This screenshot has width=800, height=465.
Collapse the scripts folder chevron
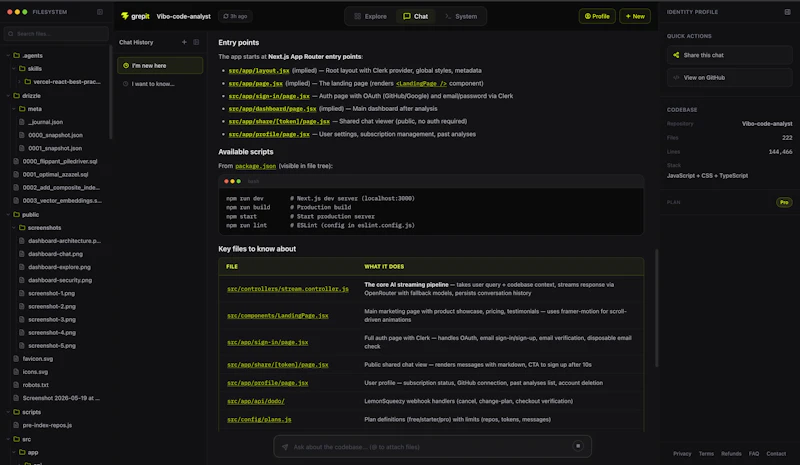(8, 412)
